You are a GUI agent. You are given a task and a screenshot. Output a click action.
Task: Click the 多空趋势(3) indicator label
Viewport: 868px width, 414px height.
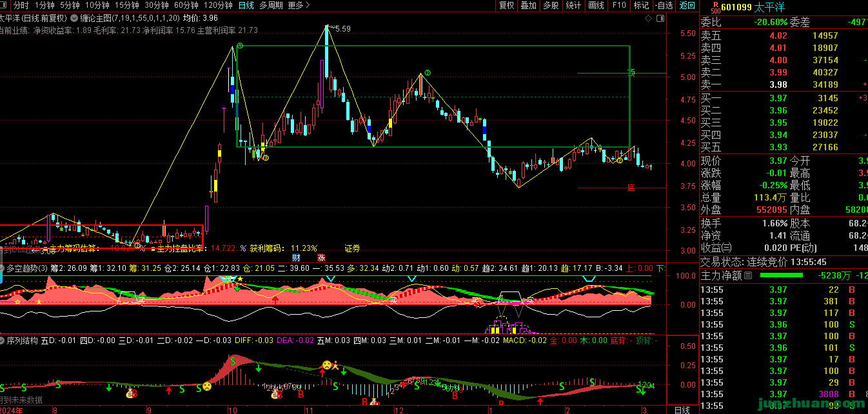[x=27, y=268]
